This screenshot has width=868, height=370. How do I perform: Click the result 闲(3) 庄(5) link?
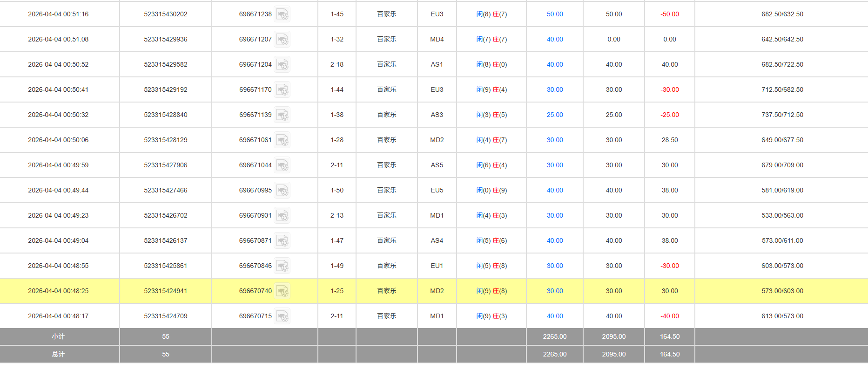pos(491,115)
